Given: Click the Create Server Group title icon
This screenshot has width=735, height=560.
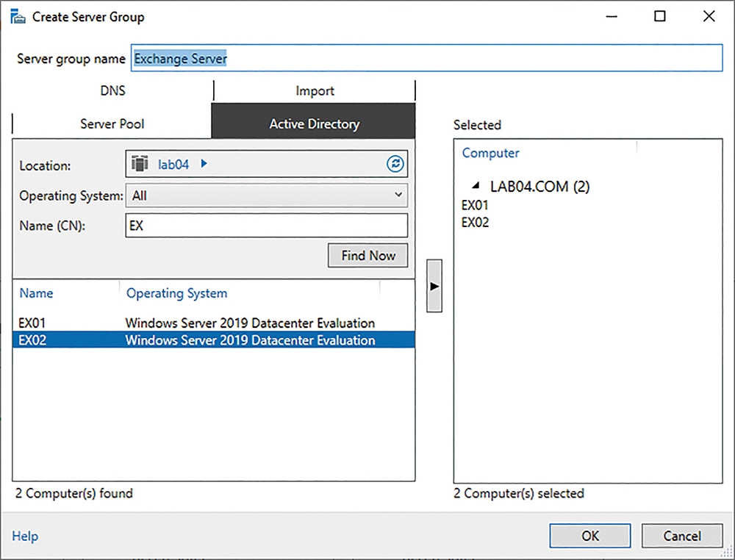Looking at the screenshot, I should pos(18,17).
